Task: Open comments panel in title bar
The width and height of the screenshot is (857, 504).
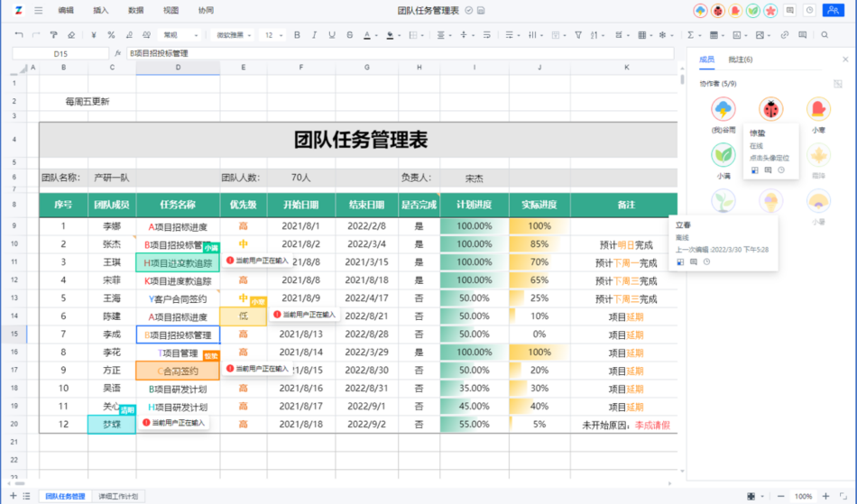Action: pos(789,11)
